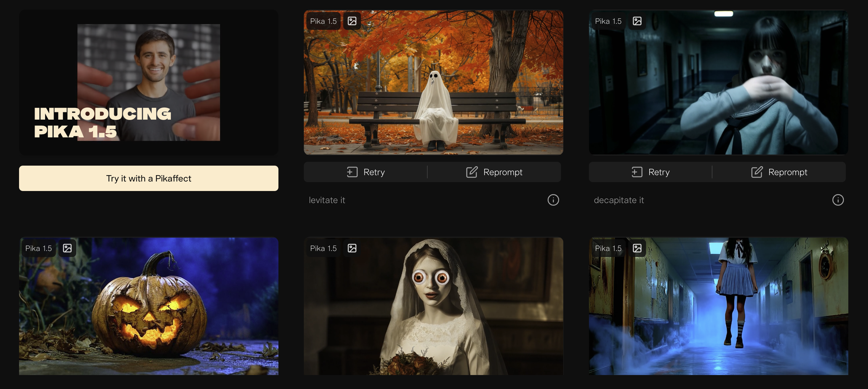Click the 'levitate it' prompt text

click(327, 200)
